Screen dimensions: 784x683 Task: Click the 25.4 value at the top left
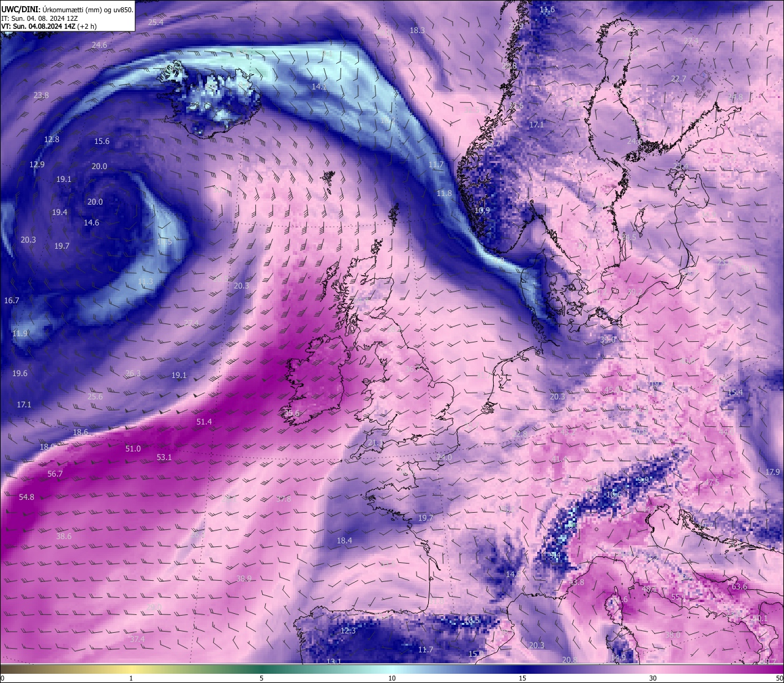156,22
